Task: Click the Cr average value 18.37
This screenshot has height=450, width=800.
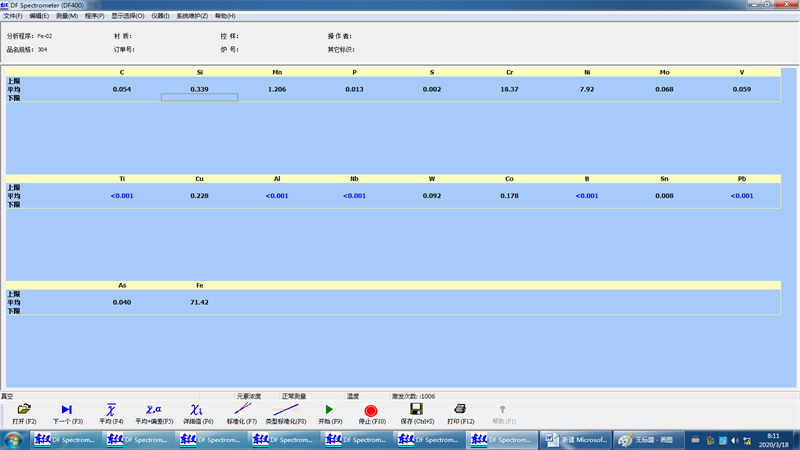Action: (x=509, y=90)
